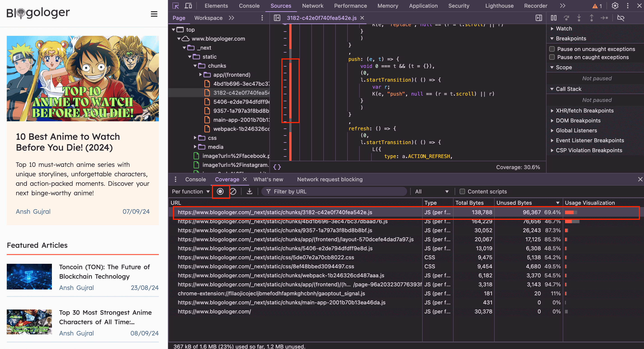Click the highlighted chunk file 3182-c42e0f740fea542e.js
The width and height of the screenshot is (644, 349).
coord(275,212)
